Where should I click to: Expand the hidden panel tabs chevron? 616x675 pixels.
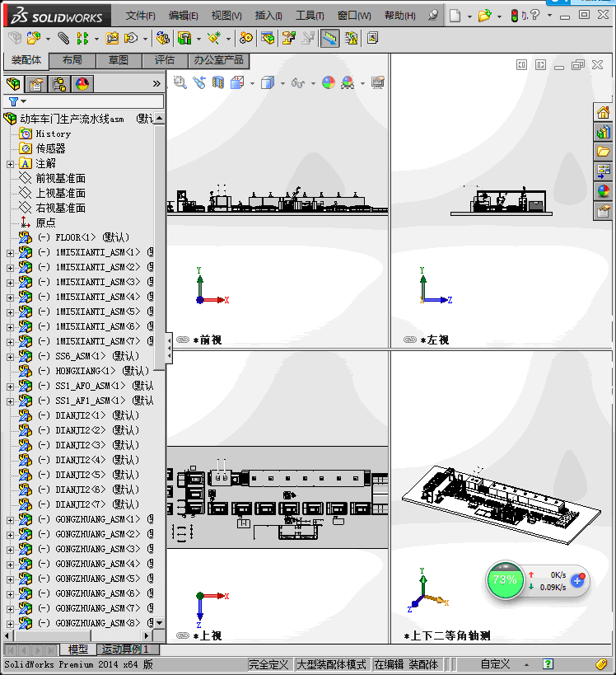(x=156, y=83)
